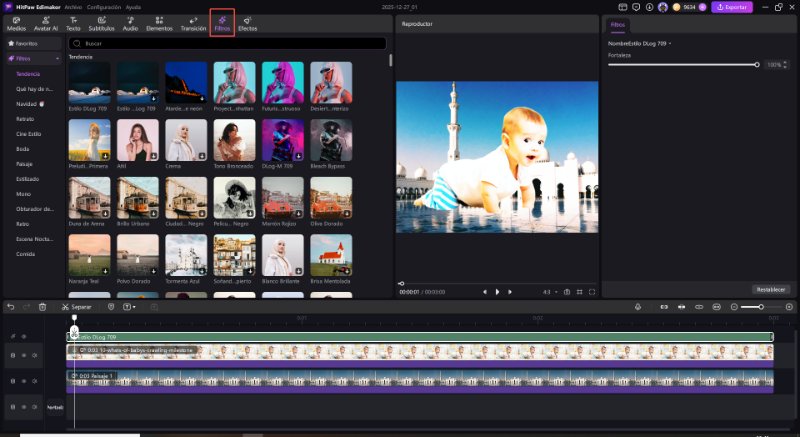Click the Buscar search field
The image size is (800, 437).
coord(228,44)
